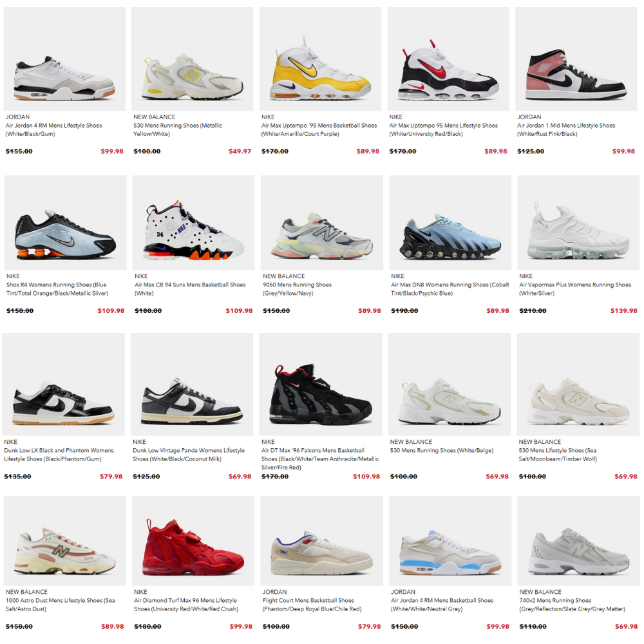
Task: Select the Air Jordan 4 RM Neutral Grey image
Action: [450, 541]
